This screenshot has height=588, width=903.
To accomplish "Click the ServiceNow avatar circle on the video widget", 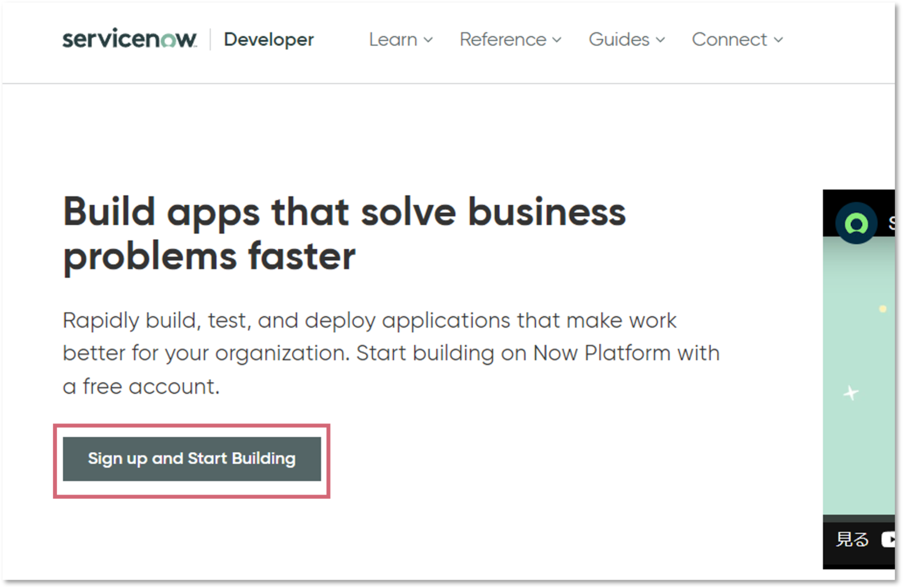I will [856, 223].
